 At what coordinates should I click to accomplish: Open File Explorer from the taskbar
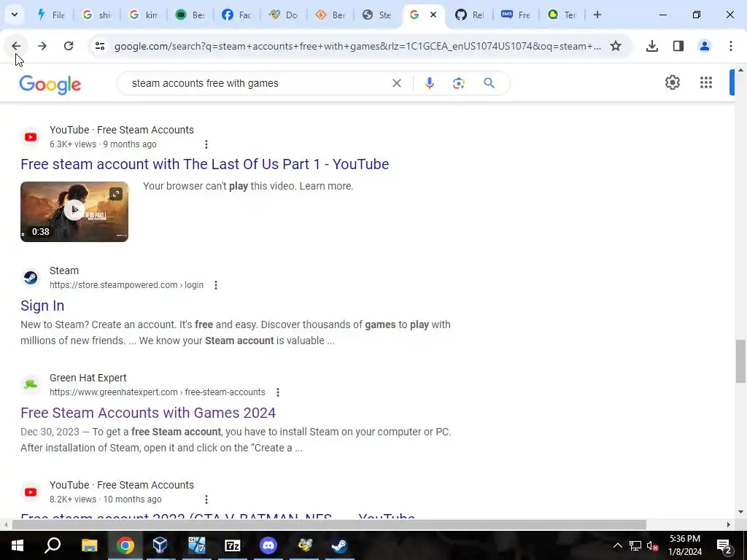89,545
